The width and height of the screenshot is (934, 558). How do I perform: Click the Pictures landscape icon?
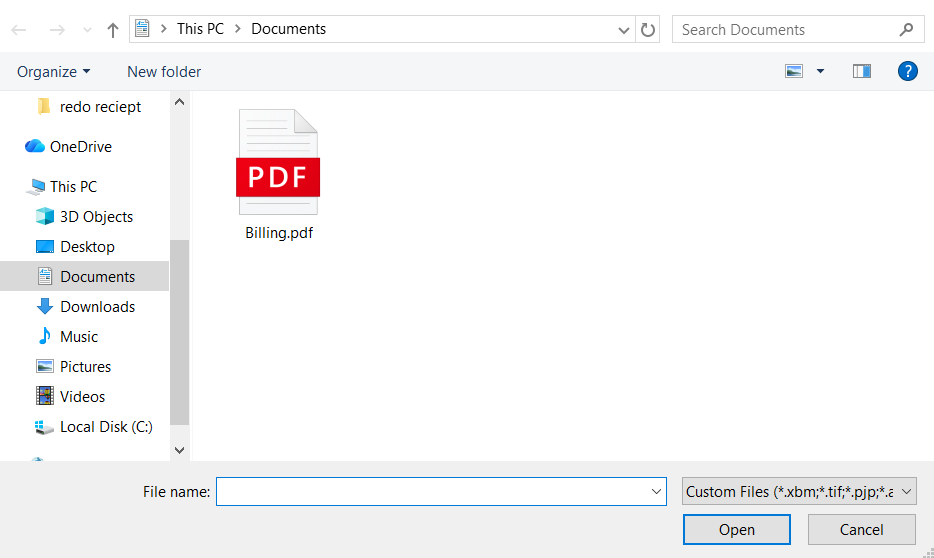tap(45, 366)
